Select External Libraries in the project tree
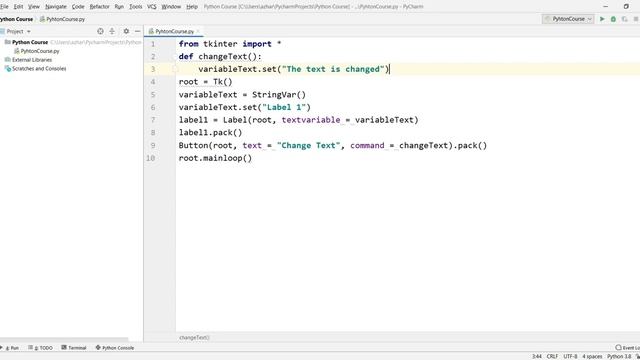 [x=32, y=60]
